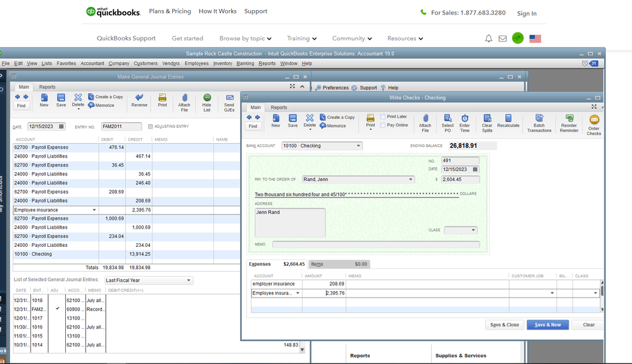This screenshot has height=364, width=632.
Task: Click mail envelope icon on website
Action: coord(503,39)
